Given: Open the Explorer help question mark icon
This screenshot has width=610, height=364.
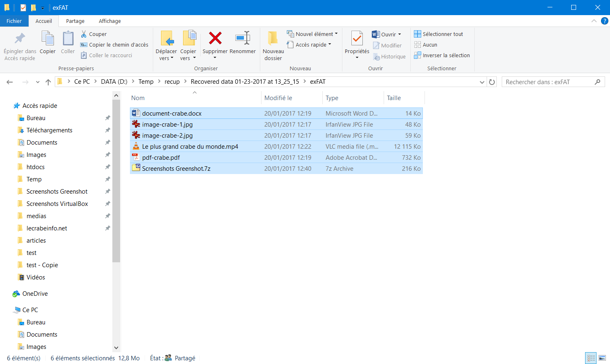Looking at the screenshot, I should tap(604, 21).
